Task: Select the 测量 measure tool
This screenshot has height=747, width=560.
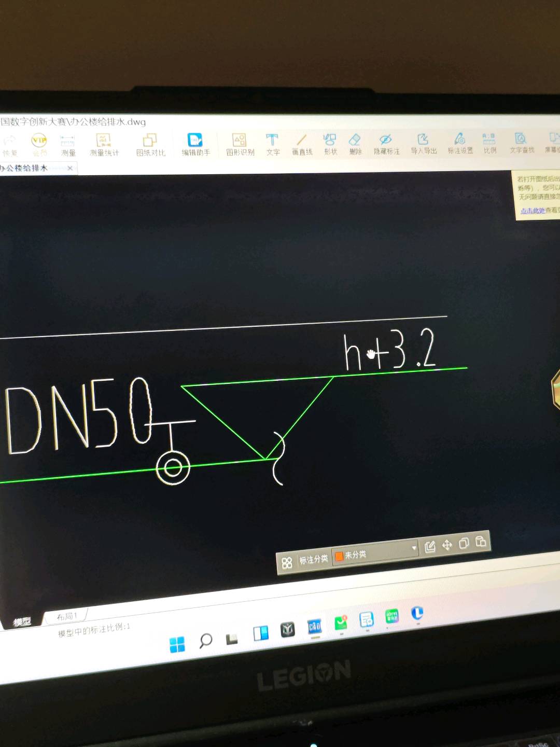Action: 68,145
